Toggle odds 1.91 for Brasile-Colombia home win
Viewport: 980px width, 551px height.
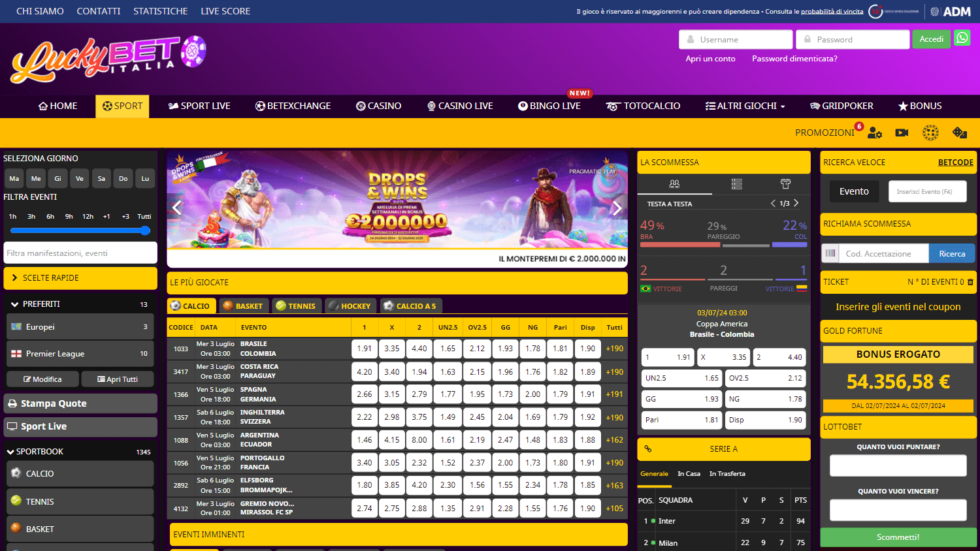[x=365, y=349]
